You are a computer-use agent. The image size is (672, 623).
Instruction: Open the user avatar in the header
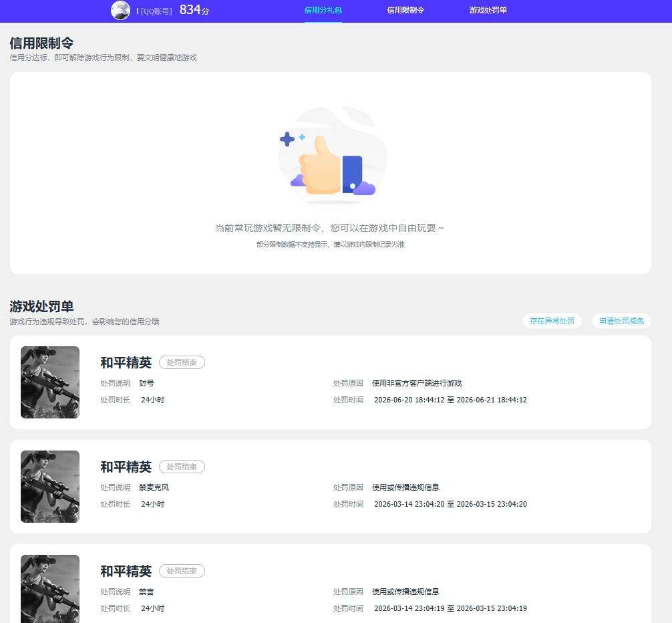(120, 10)
